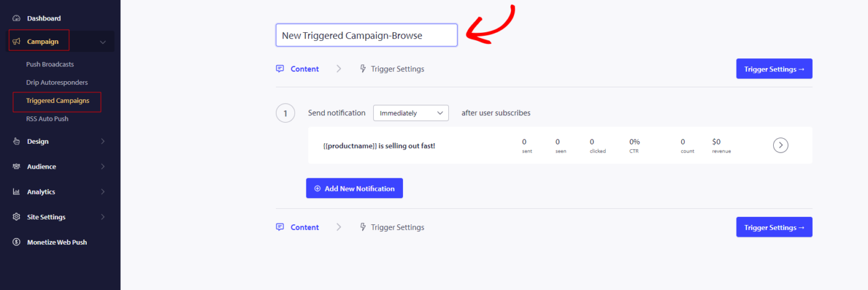Click the Add New Notification button
The image size is (868, 290).
click(x=355, y=188)
